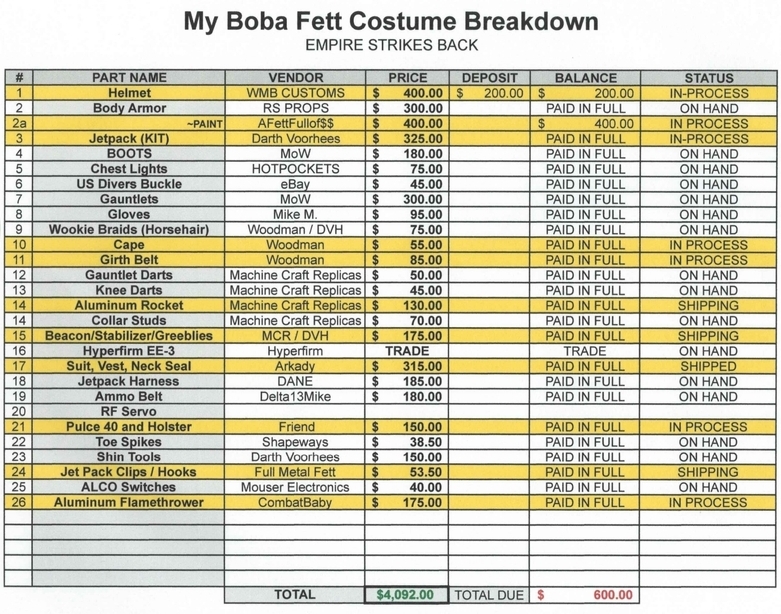Select the DEPOSIT header cell
781x614 pixels.
tap(489, 78)
